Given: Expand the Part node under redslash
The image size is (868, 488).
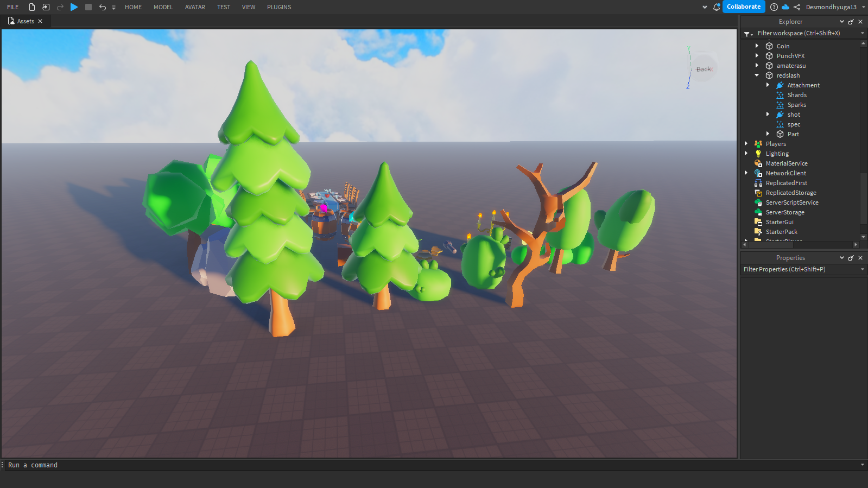Looking at the screenshot, I should (768, 134).
